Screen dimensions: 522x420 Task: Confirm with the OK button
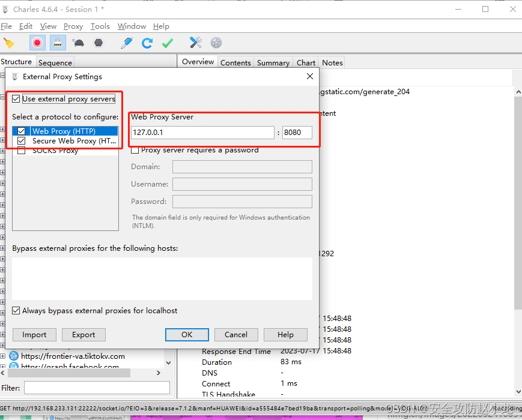tap(187, 335)
